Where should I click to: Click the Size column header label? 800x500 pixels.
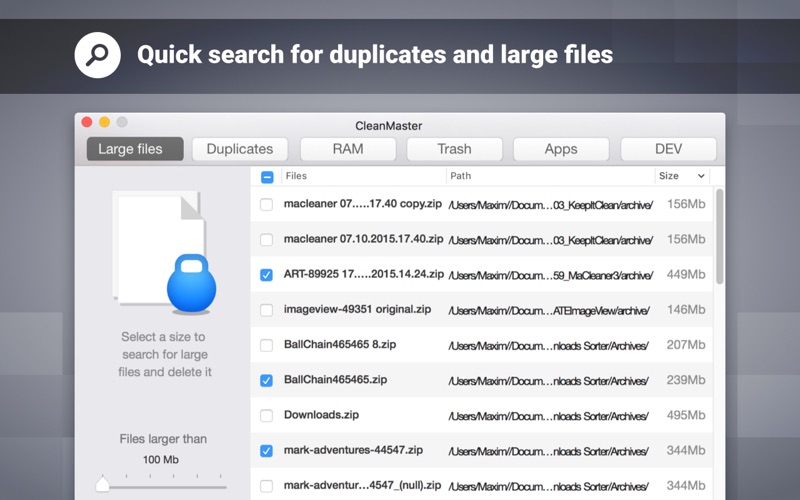pos(668,176)
